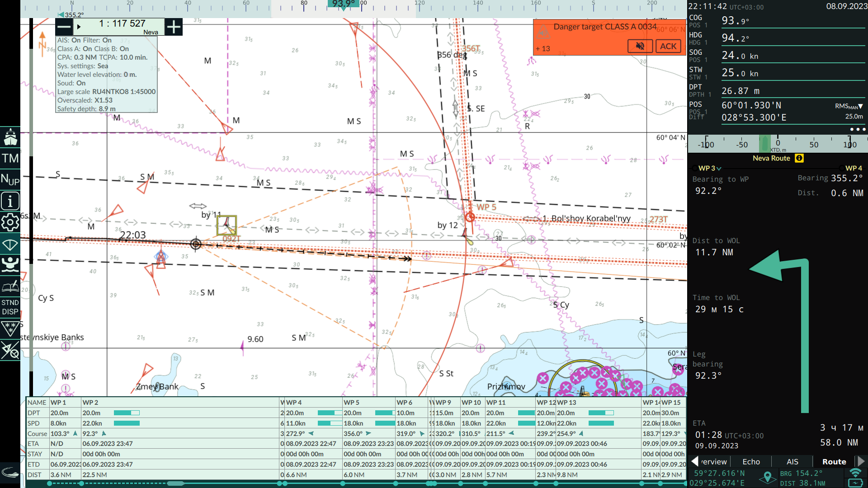Click the vertical chart range scale bar
Viewport: 868px width, 488px height.
31,208
